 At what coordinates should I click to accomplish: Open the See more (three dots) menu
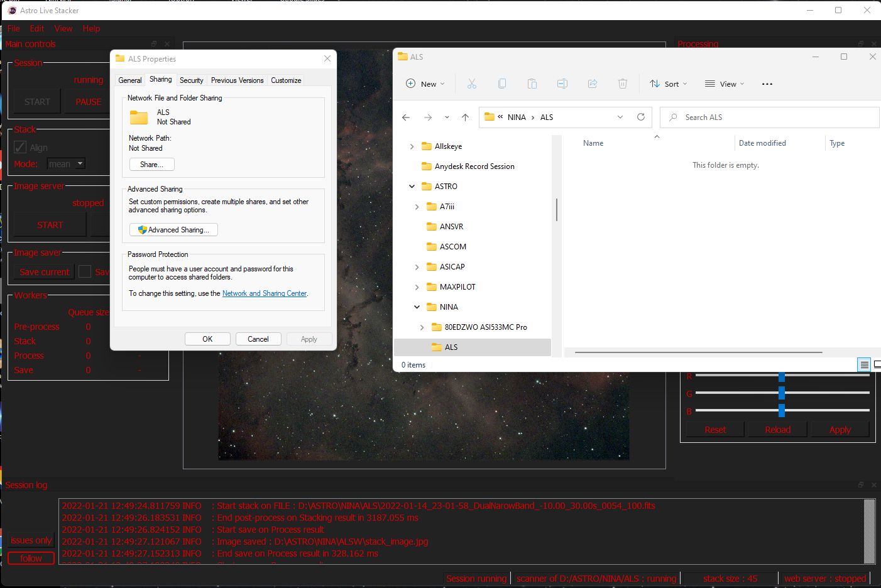767,84
